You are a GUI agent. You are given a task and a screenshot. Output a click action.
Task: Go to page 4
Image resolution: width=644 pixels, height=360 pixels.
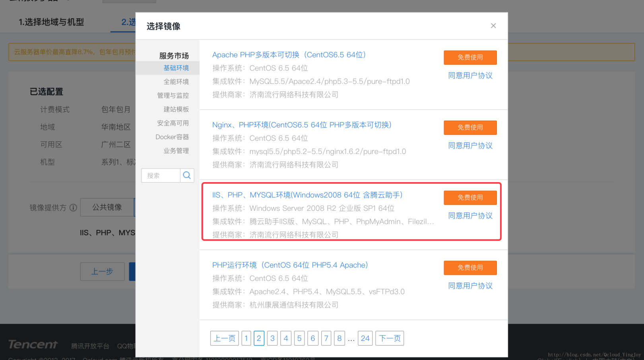[x=286, y=338]
